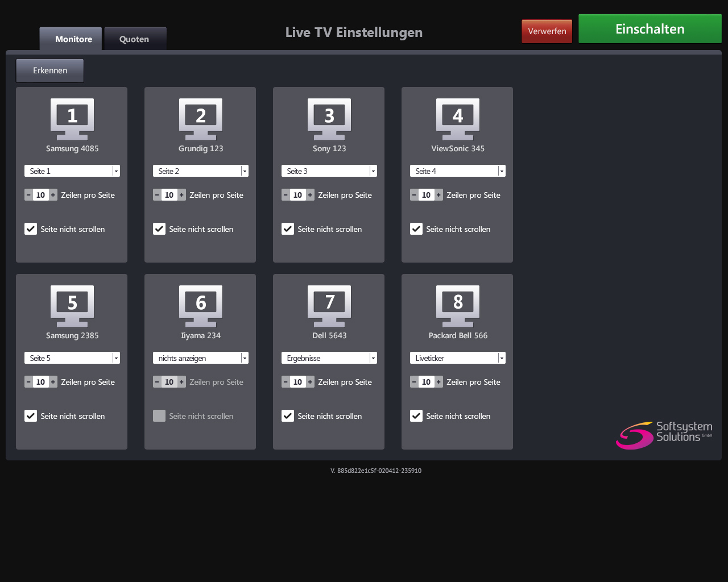Click the 'Samsung 2385' monitor name
This screenshot has height=582, width=728.
point(72,336)
